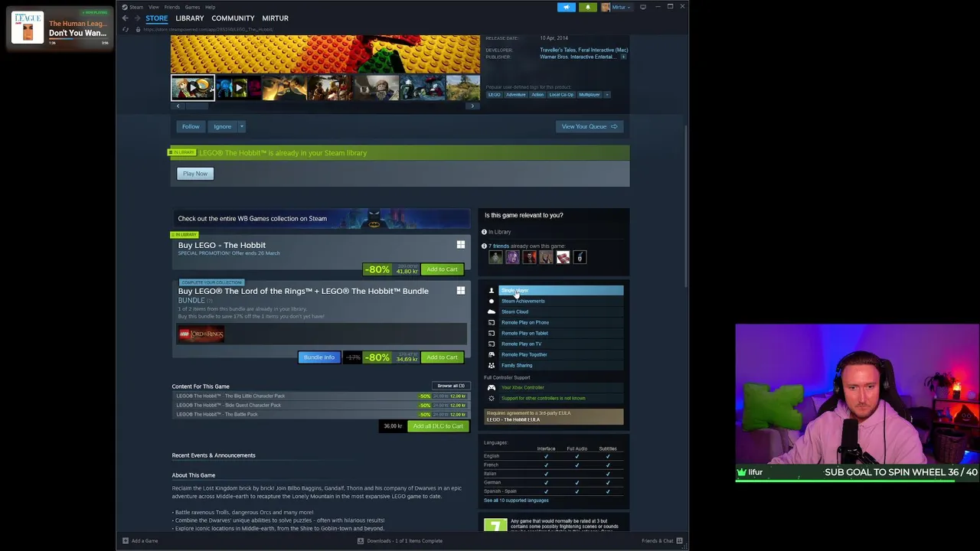Open The Battle Pack DLC row
This screenshot has width=980, height=551.
tap(322, 415)
